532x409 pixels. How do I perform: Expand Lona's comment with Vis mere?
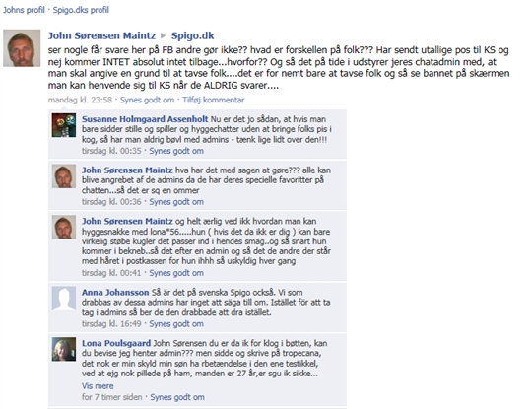(98, 386)
